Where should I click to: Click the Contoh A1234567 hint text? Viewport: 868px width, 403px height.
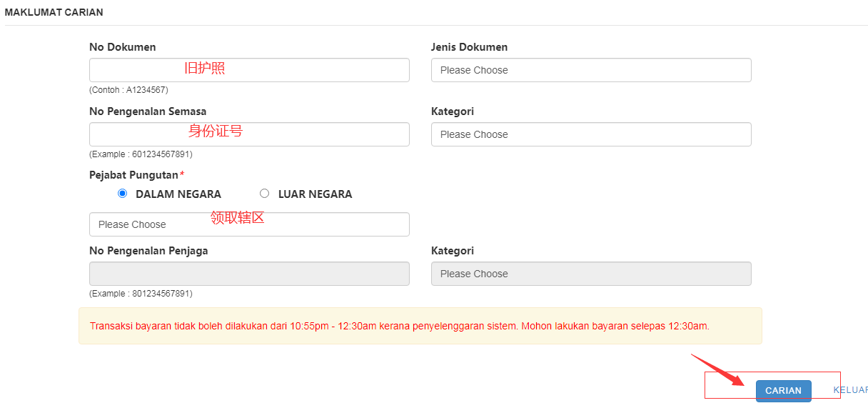pos(128,90)
